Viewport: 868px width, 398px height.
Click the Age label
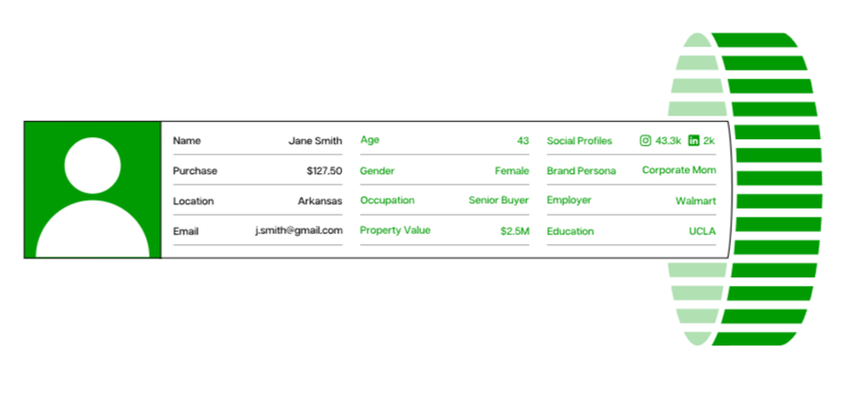(370, 141)
